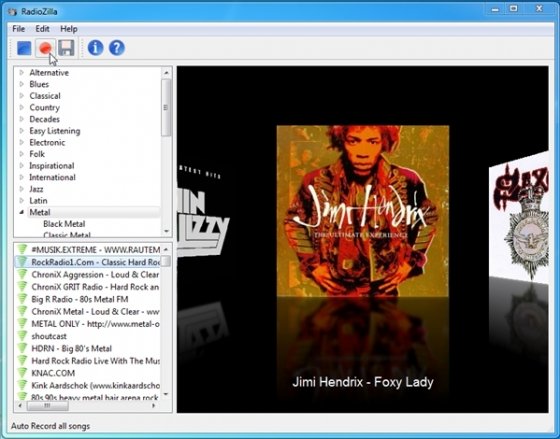Expand the Decades genre node
560x439 pixels.
[22, 119]
